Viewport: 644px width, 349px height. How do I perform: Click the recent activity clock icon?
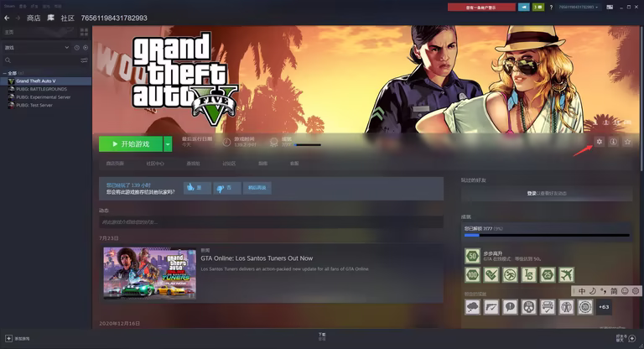(x=76, y=48)
